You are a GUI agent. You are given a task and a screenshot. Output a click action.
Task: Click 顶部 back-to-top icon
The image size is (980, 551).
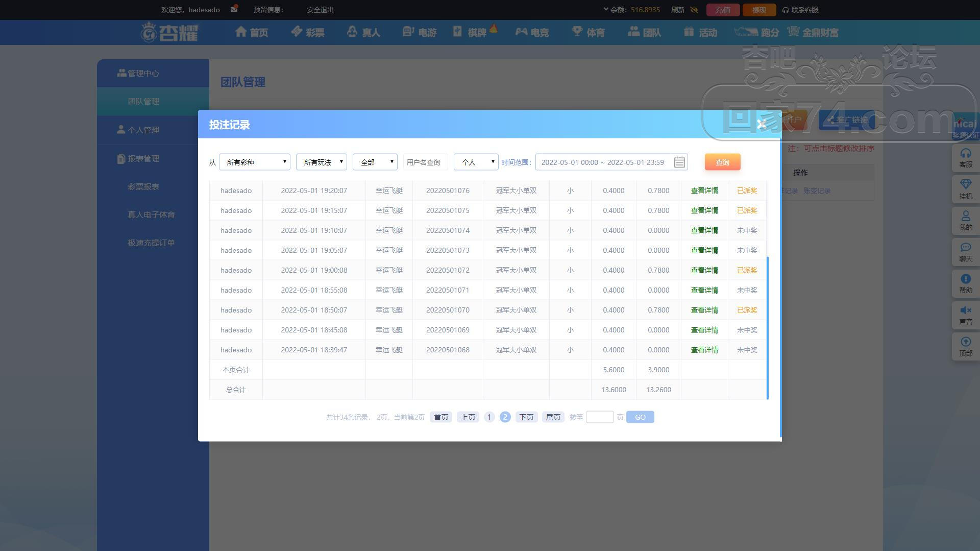coord(966,347)
